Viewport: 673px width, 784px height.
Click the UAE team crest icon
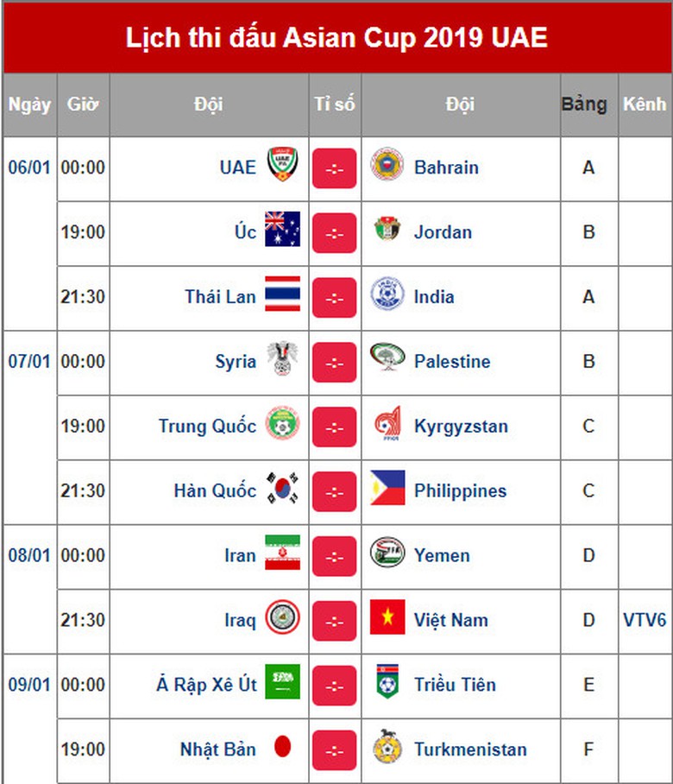(x=282, y=166)
